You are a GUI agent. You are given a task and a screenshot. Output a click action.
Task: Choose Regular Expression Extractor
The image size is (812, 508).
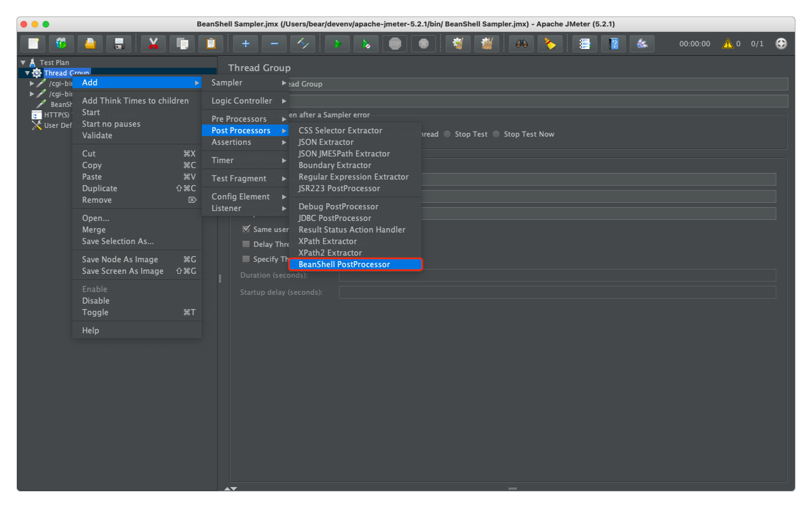[x=355, y=177]
